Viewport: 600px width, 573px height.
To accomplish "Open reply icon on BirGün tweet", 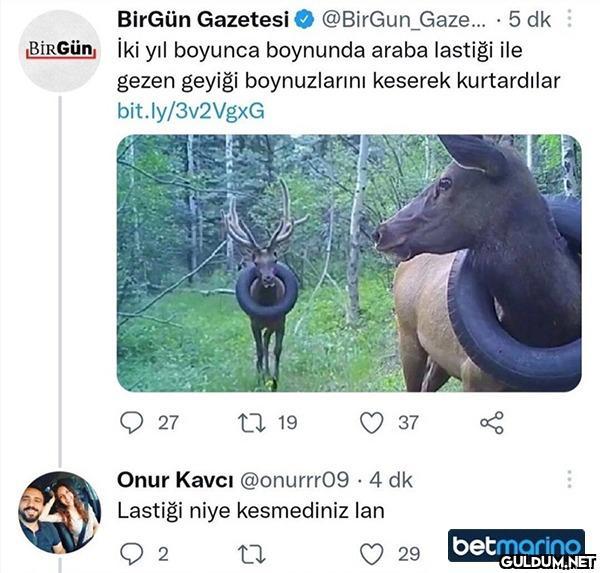I will coord(132,423).
